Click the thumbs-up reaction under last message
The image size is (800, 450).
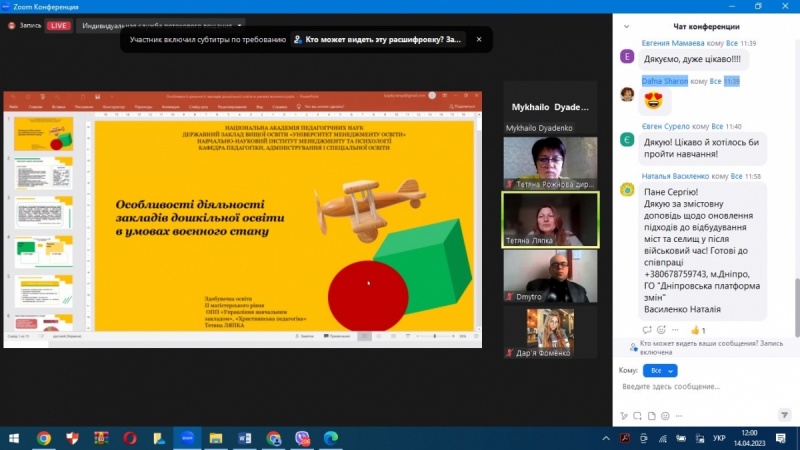tap(697, 330)
